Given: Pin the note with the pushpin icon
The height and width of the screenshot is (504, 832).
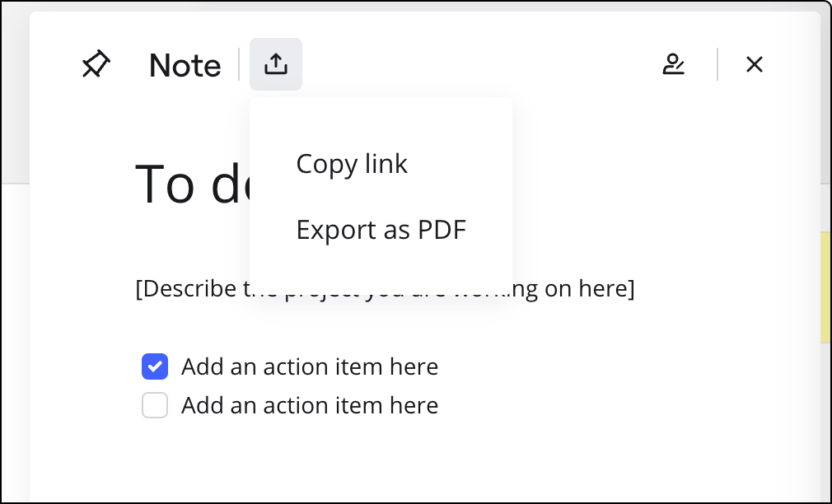Looking at the screenshot, I should pyautogui.click(x=96, y=64).
